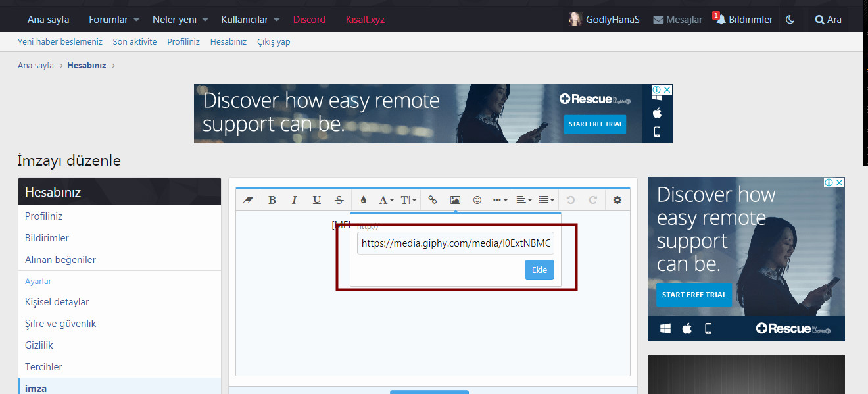
Task: Open the Neler yeni menu item
Action: [174, 20]
